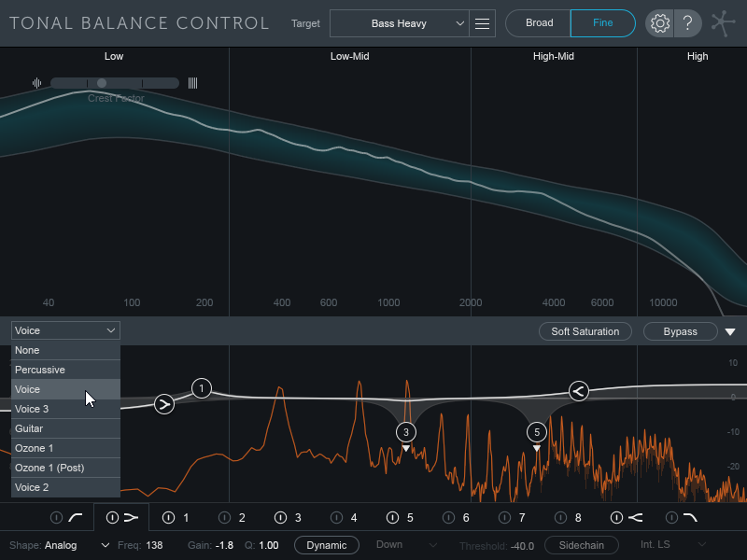Toggle power for high-pass filter band

coord(56,518)
